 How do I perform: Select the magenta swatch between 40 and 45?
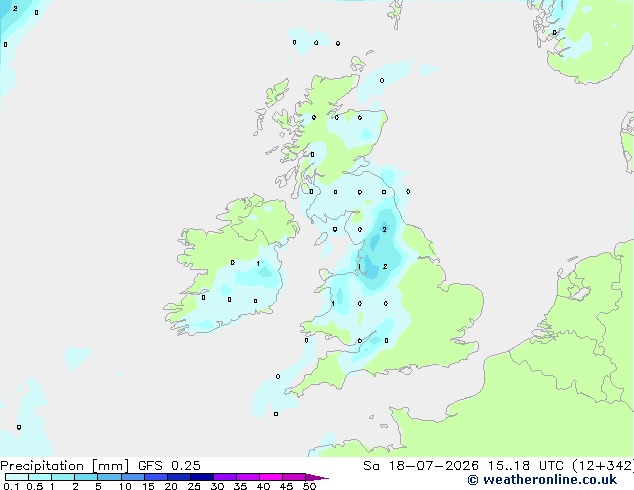271,477
